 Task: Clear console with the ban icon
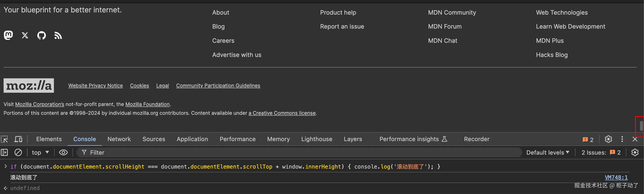pyautogui.click(x=18, y=152)
